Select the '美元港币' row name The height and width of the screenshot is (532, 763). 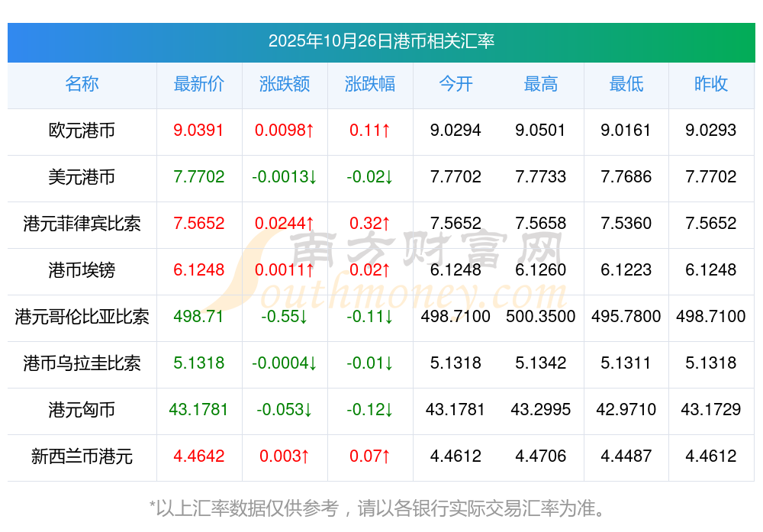(x=82, y=176)
